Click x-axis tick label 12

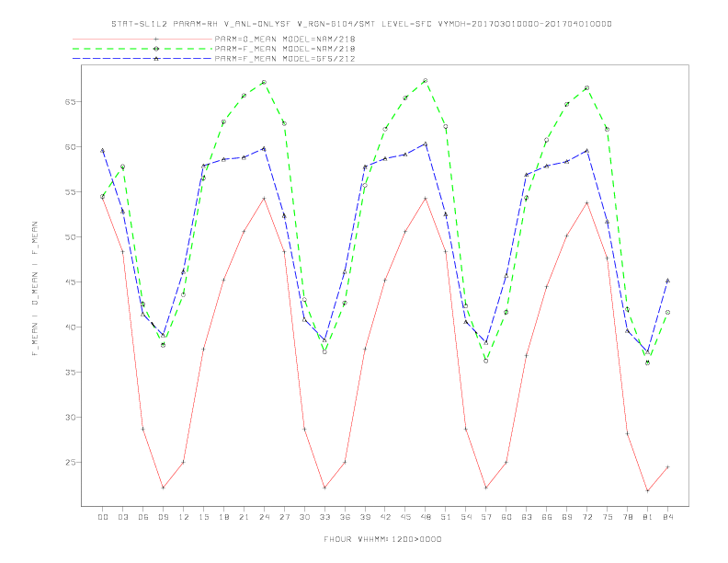184,517
